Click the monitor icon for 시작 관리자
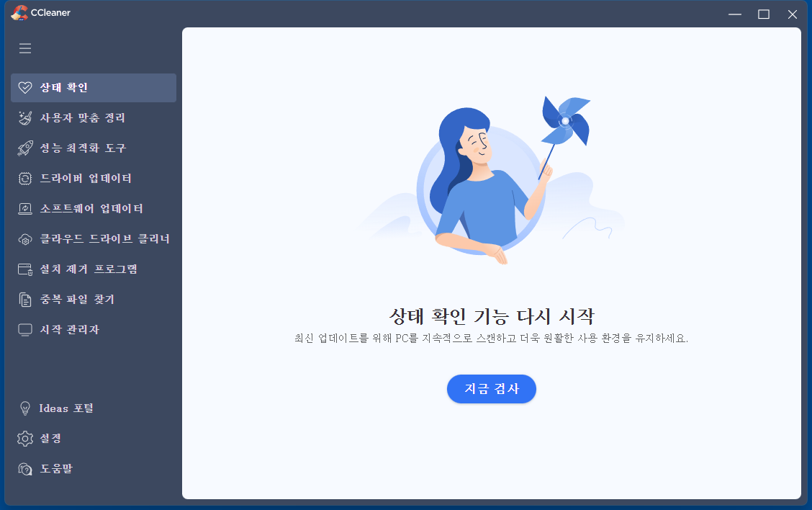812x510 pixels. [25, 330]
